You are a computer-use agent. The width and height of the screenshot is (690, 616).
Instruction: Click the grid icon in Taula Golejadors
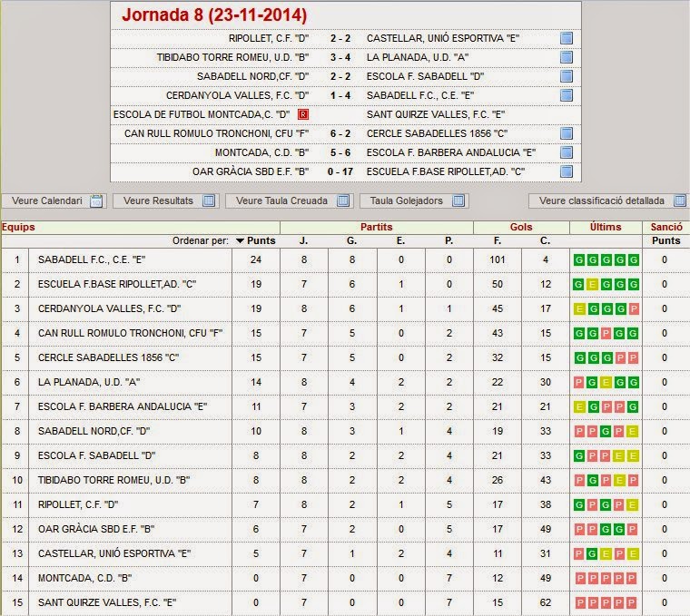click(458, 200)
